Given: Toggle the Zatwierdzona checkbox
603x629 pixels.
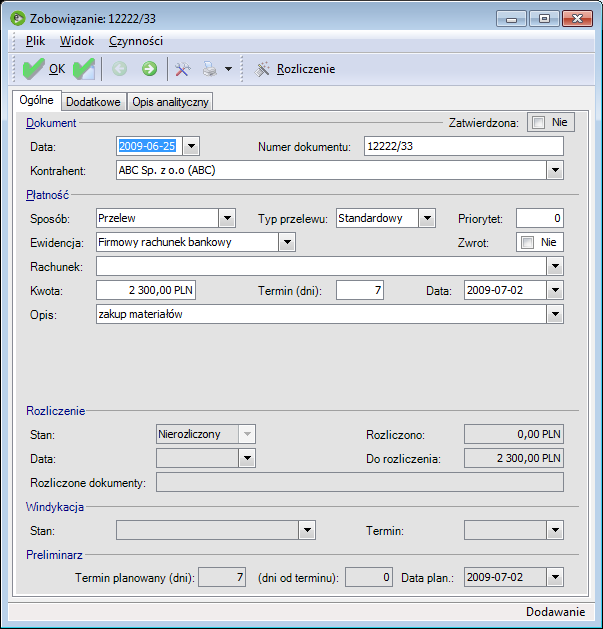Looking at the screenshot, I should (538, 122).
